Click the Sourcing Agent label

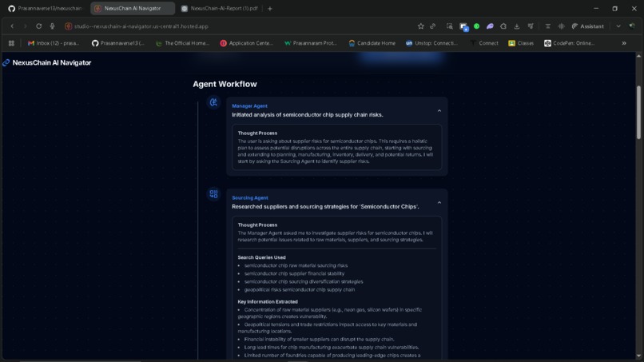[250, 197]
